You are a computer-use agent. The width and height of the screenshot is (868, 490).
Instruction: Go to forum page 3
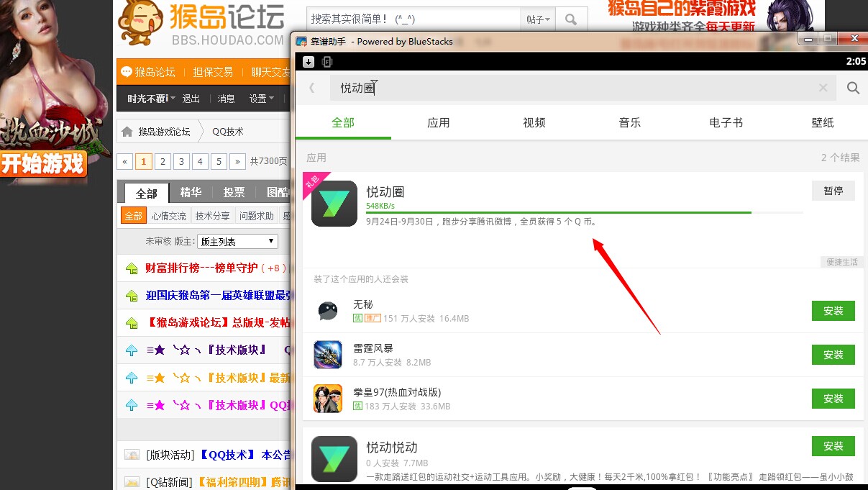click(x=182, y=161)
